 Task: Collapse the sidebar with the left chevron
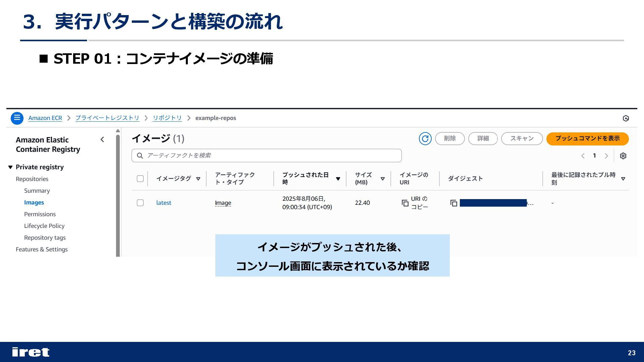102,139
